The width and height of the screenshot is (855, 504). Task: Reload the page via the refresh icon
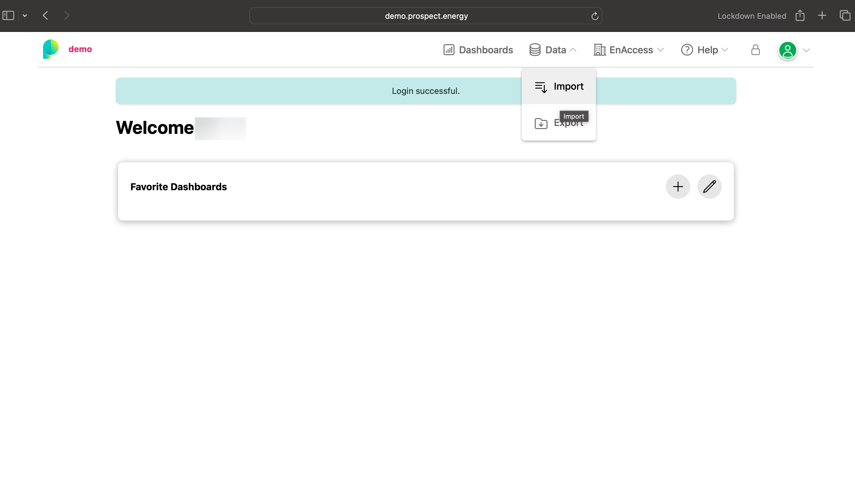coord(595,16)
